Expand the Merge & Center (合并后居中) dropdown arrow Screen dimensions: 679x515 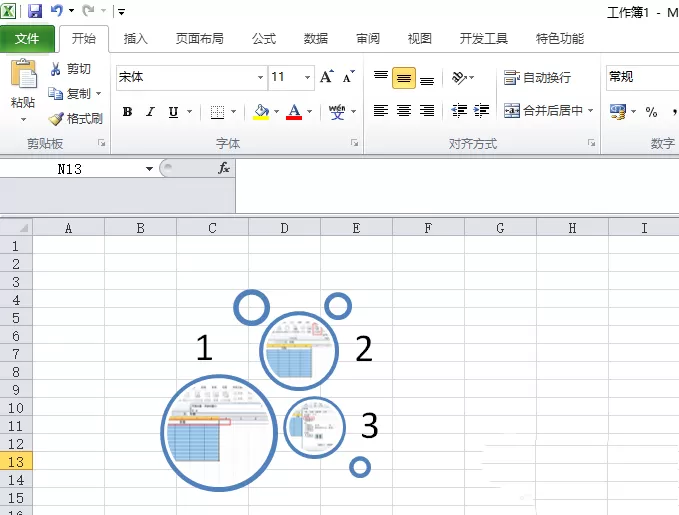click(x=591, y=111)
